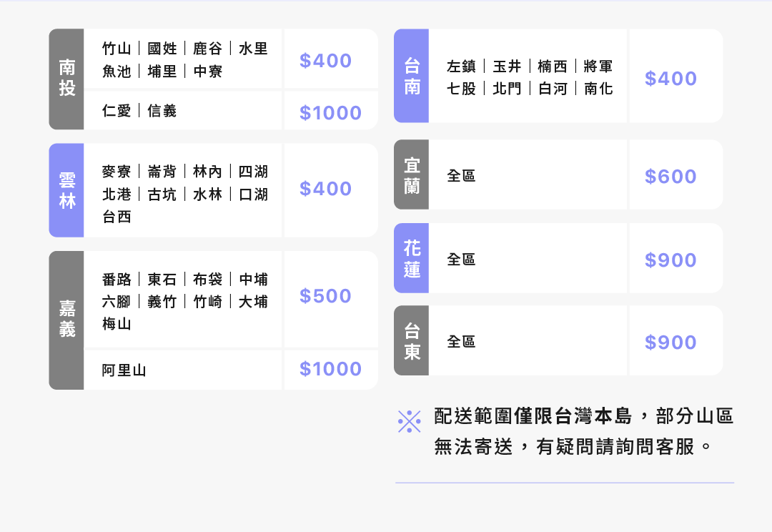Click the $1000 price next to 仁愛 信義
772x532 pixels.
[x=330, y=113]
